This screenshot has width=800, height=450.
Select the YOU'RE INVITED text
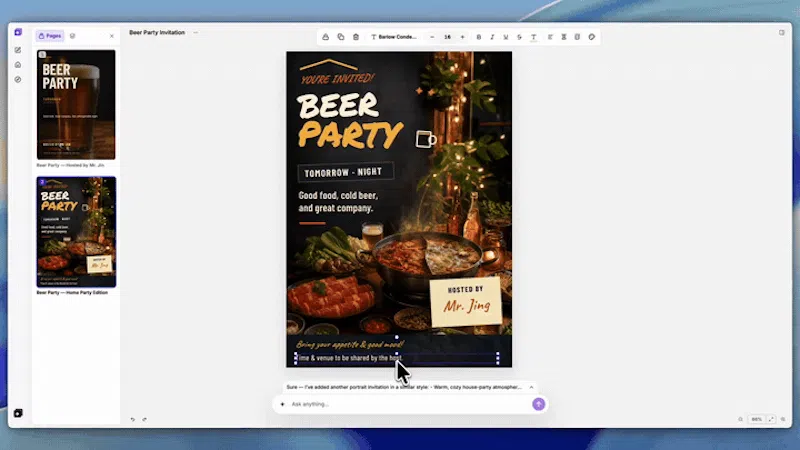tap(337, 79)
